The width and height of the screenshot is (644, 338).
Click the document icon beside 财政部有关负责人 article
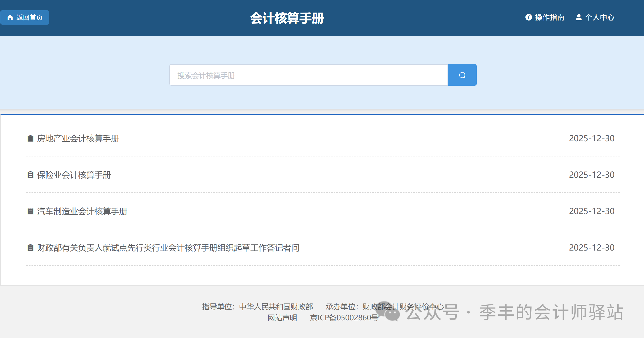(30, 248)
